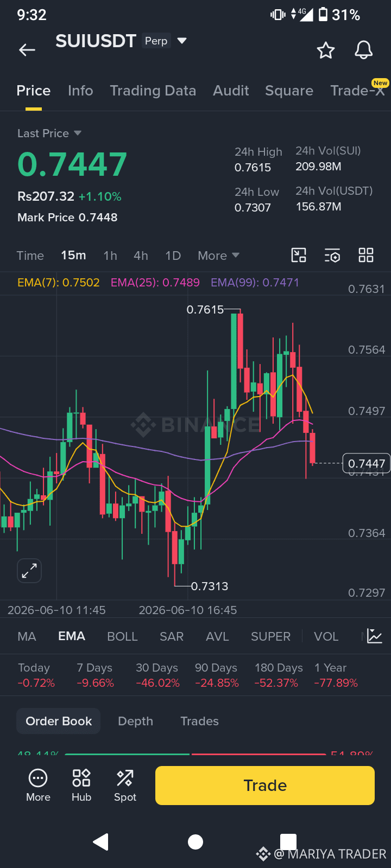Select the 15m chart interval
This screenshot has height=868, width=391.
click(73, 255)
